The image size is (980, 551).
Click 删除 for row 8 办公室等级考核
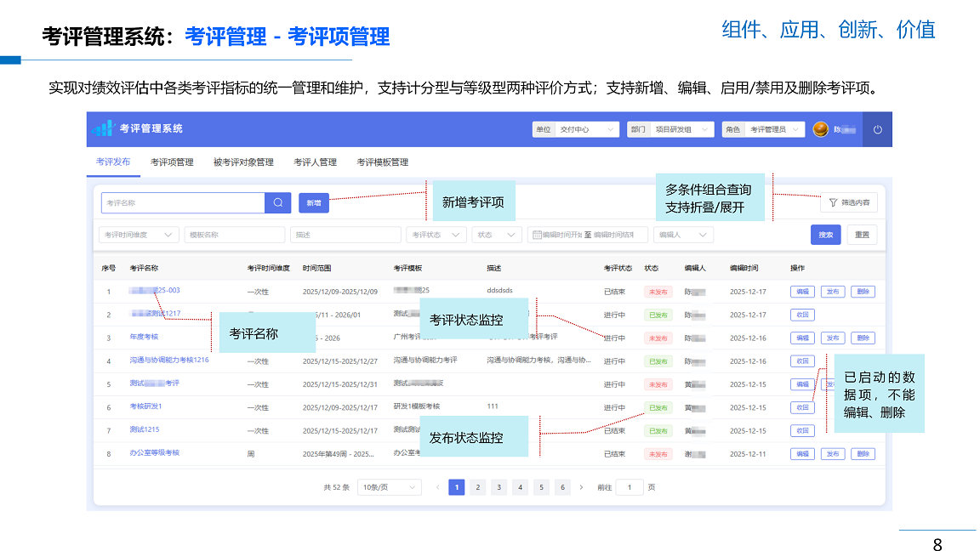coord(862,454)
